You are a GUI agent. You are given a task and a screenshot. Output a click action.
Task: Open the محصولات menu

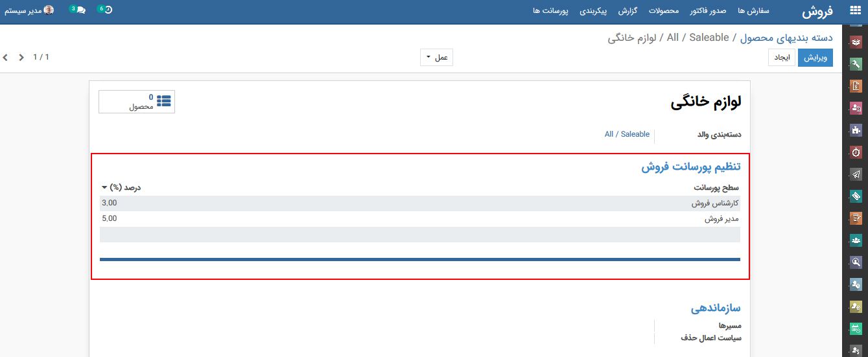tap(664, 11)
